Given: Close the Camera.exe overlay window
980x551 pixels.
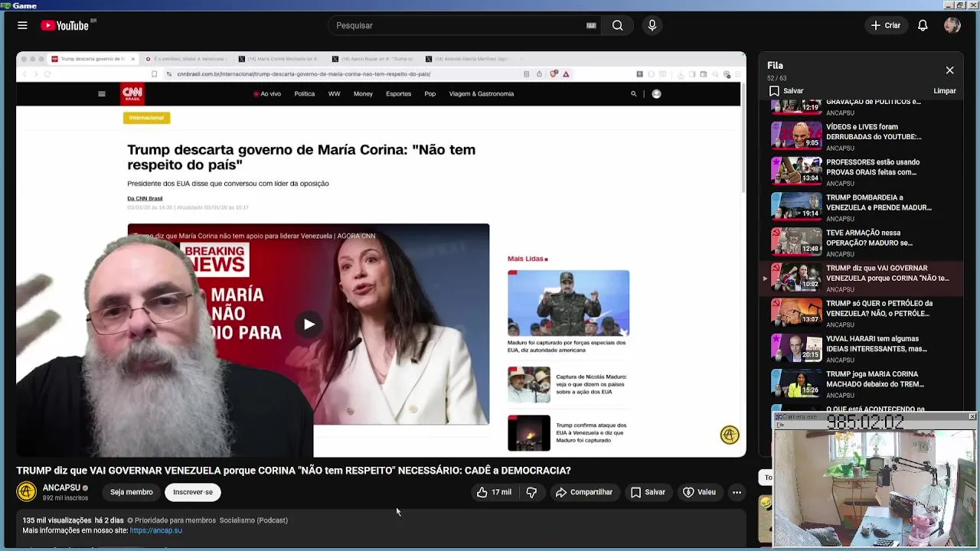Looking at the screenshot, I should [972, 416].
